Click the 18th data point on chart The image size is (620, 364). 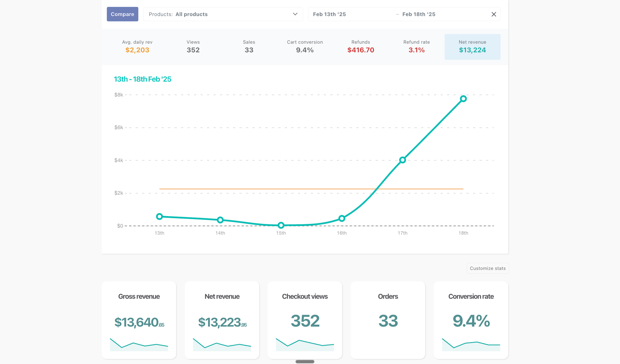463,99
